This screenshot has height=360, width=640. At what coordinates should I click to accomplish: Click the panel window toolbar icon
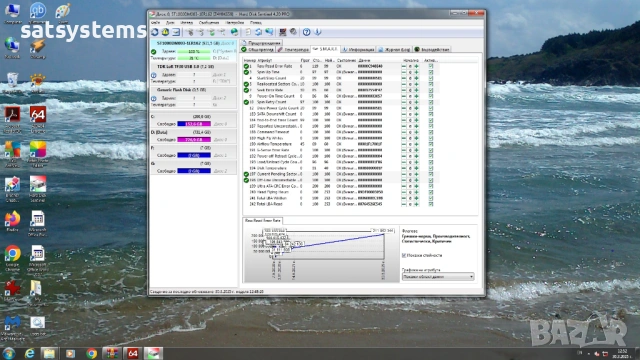[x=176, y=32]
